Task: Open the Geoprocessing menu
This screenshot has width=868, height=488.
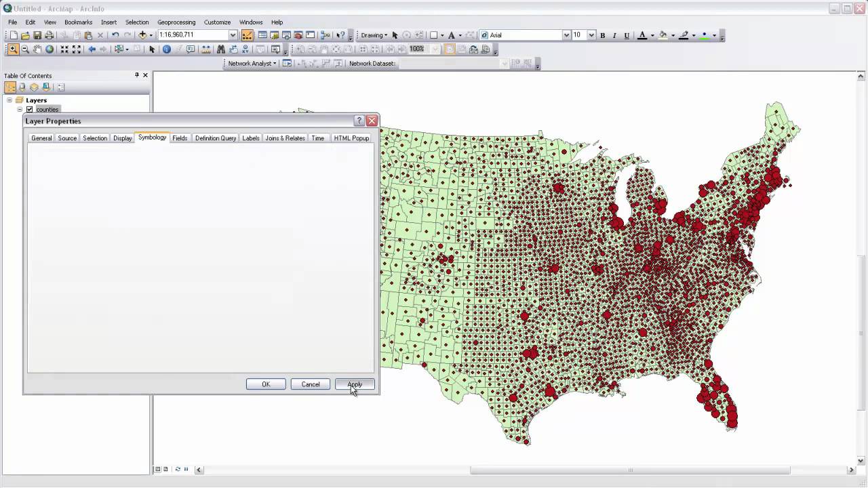Action: point(176,22)
